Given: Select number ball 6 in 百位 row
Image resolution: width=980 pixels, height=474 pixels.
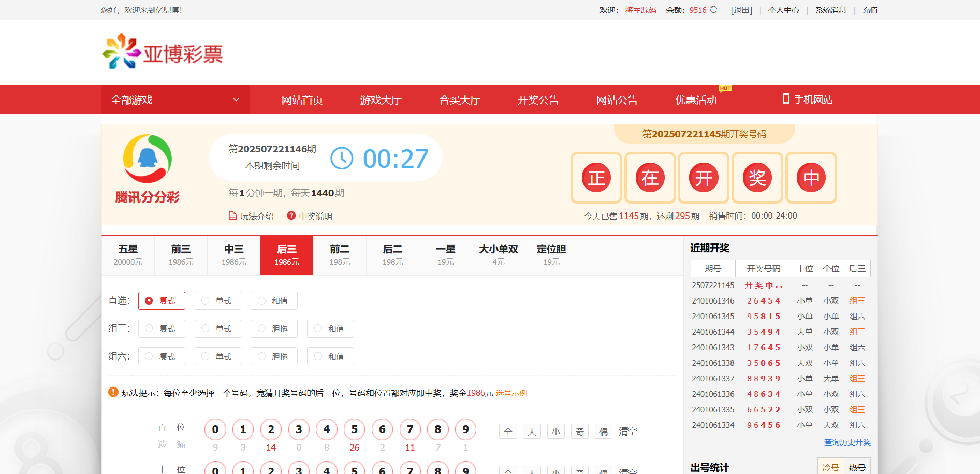Looking at the screenshot, I should 382,429.
